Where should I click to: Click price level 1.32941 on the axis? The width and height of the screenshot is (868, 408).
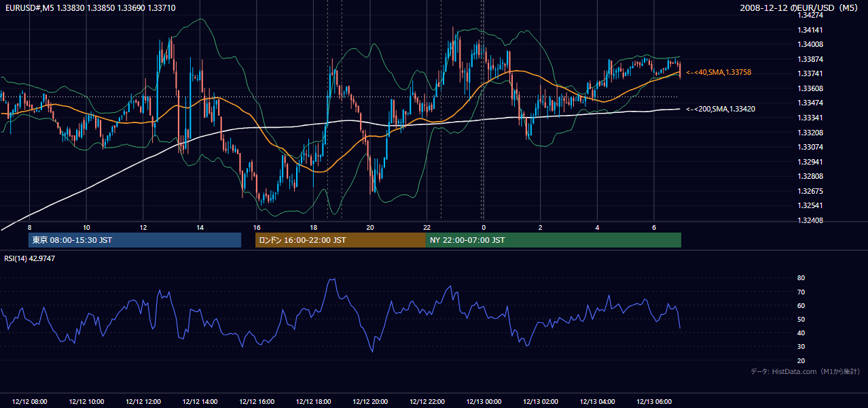[x=811, y=162]
